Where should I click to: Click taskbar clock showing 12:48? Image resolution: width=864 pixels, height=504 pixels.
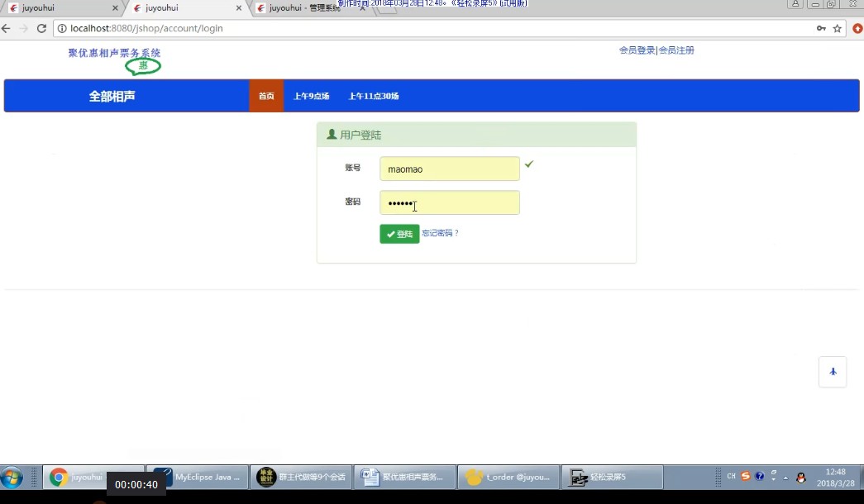point(835,477)
